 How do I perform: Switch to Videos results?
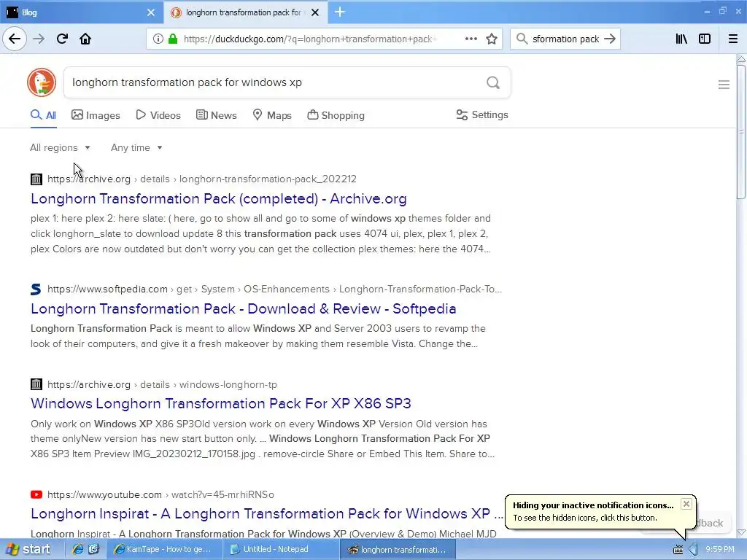click(x=158, y=115)
